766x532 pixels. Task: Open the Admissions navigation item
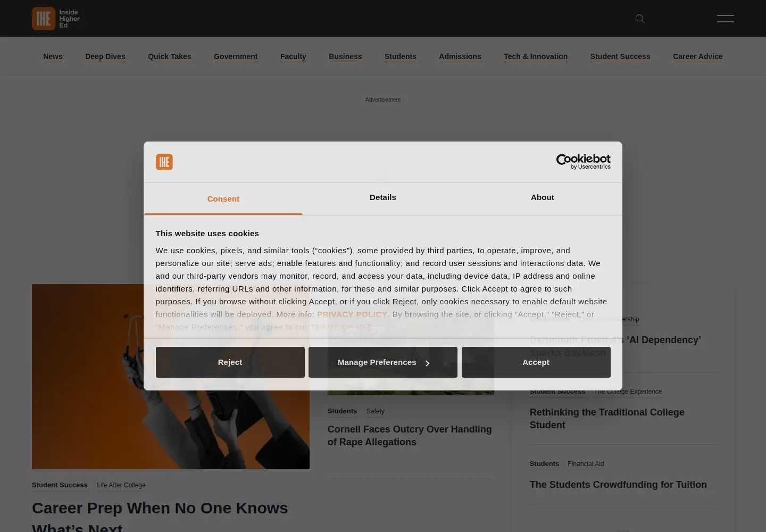click(460, 56)
